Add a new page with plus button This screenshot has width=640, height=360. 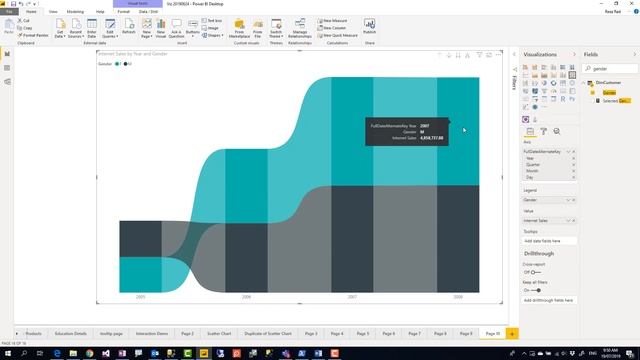click(512, 333)
